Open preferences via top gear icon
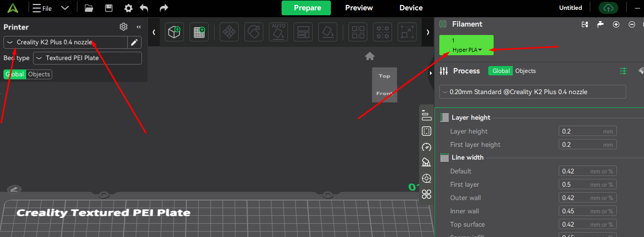Screen dimensions: 644x237 pyautogui.click(x=128, y=8)
